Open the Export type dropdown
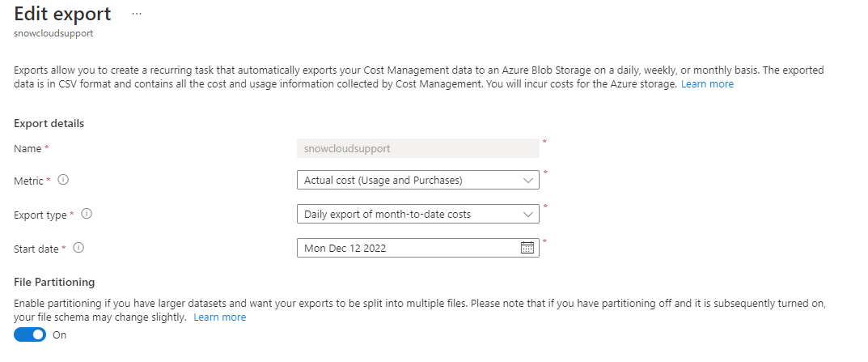868x362 pixels. [418, 214]
